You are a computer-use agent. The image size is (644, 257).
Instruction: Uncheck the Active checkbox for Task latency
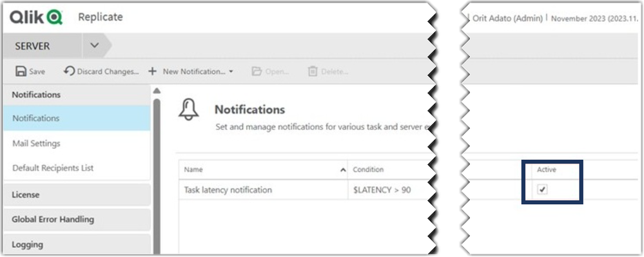[x=543, y=189]
